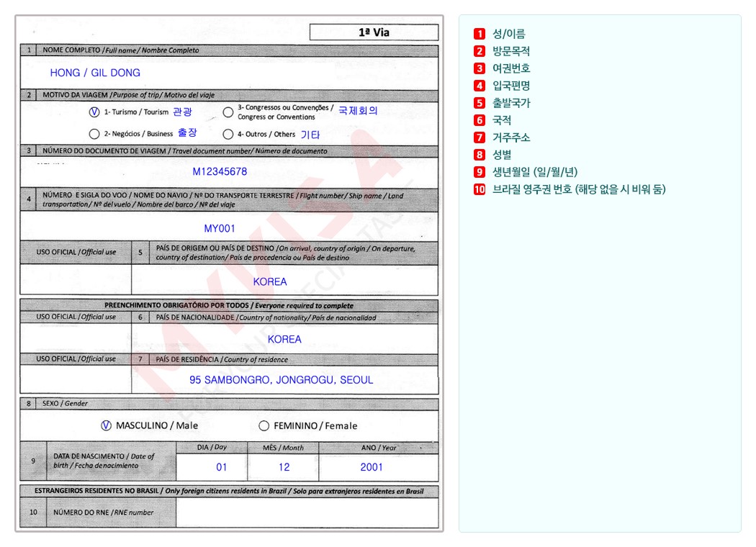This screenshot has height=547, width=756.
Task: Click the ESTRANGEIROS RESIDENTES NO BRASIL heading
Action: coord(229,491)
